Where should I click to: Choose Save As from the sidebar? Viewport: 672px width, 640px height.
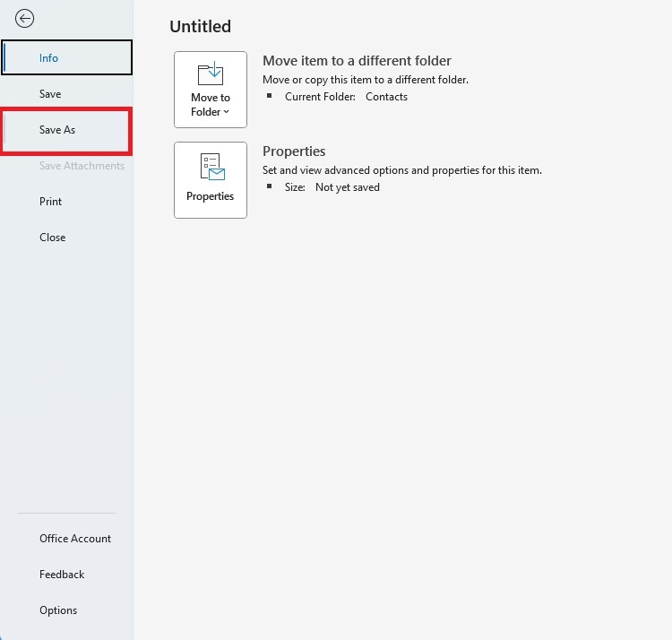tap(66, 129)
